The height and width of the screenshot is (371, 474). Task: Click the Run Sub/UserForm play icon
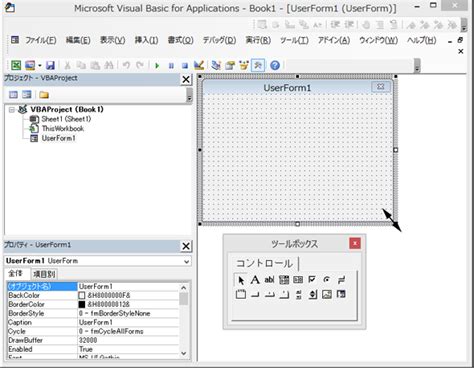157,65
